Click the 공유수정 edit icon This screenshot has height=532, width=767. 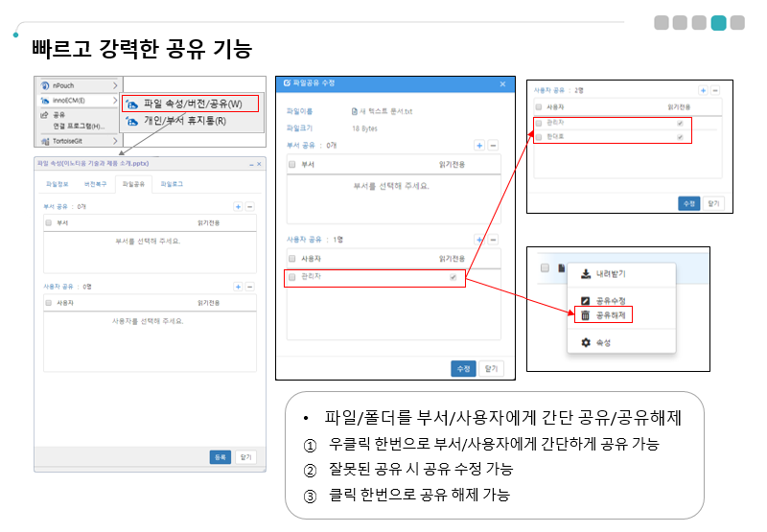click(x=584, y=300)
